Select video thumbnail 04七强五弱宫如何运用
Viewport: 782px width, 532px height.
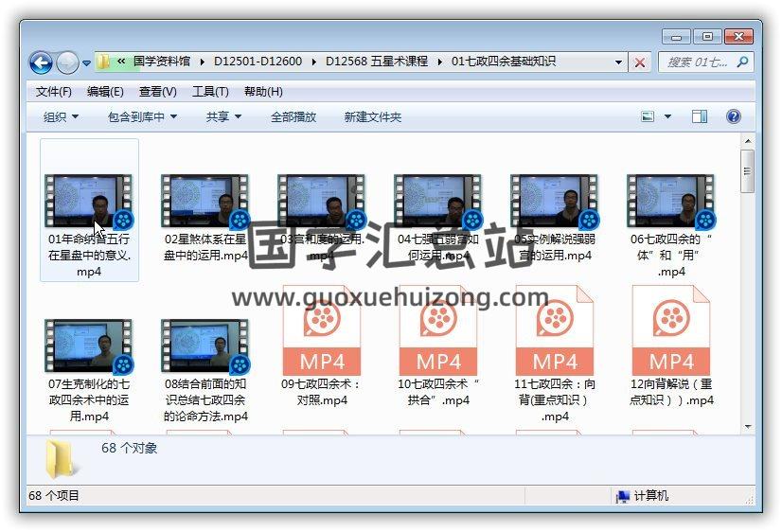pyautogui.click(x=438, y=201)
